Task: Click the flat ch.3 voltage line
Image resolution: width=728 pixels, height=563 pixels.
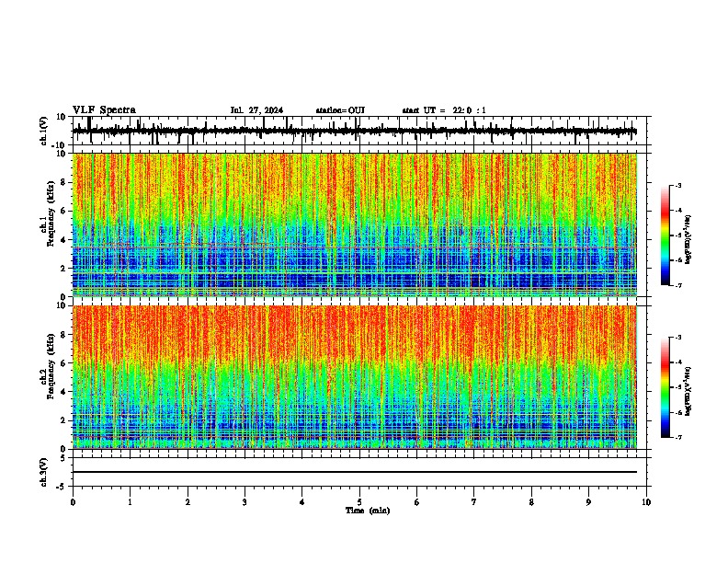Action: (355, 472)
